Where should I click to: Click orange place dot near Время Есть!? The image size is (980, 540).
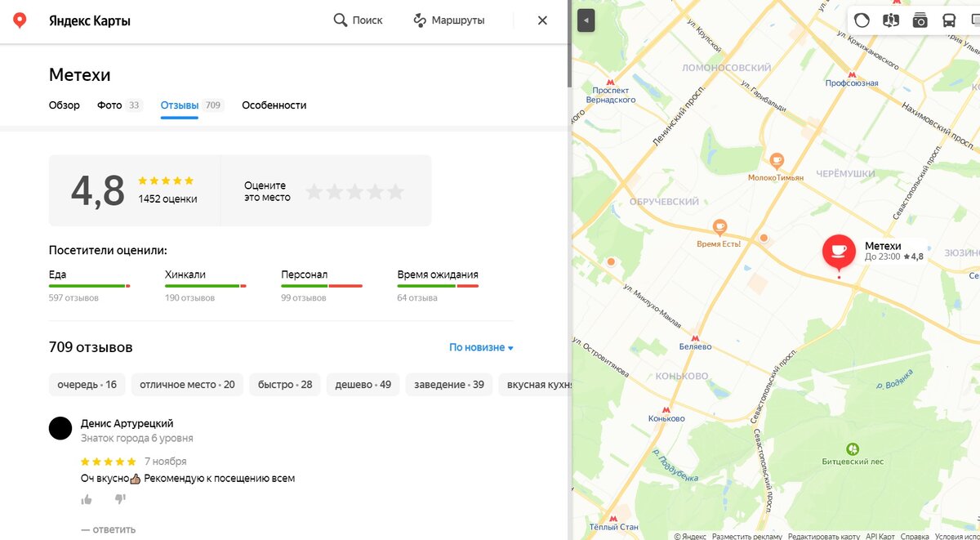[764, 238]
